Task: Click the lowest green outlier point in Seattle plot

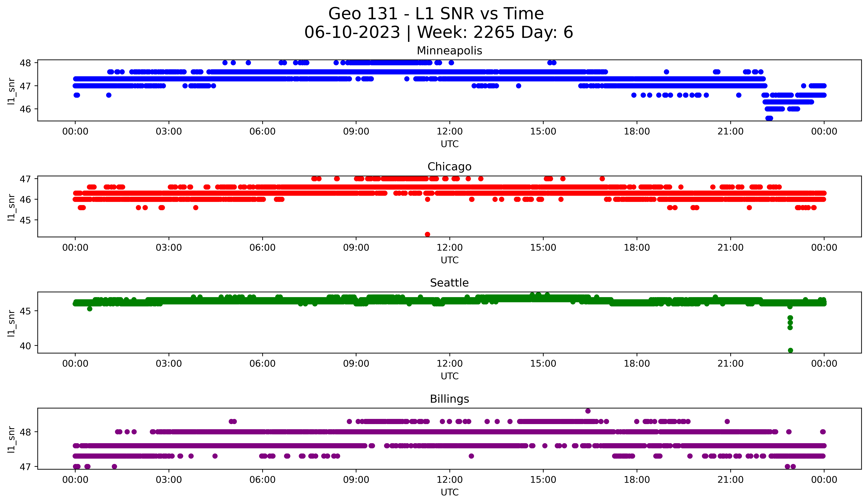Action: point(790,350)
